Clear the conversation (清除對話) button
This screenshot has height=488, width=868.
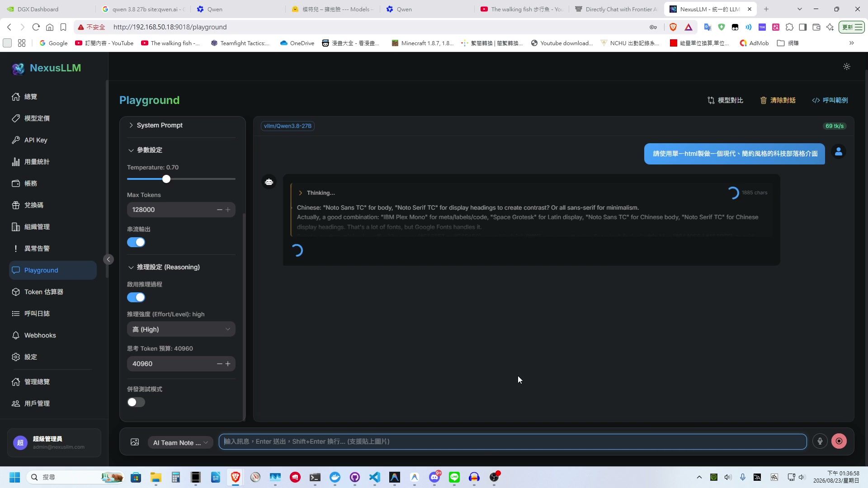pos(778,100)
